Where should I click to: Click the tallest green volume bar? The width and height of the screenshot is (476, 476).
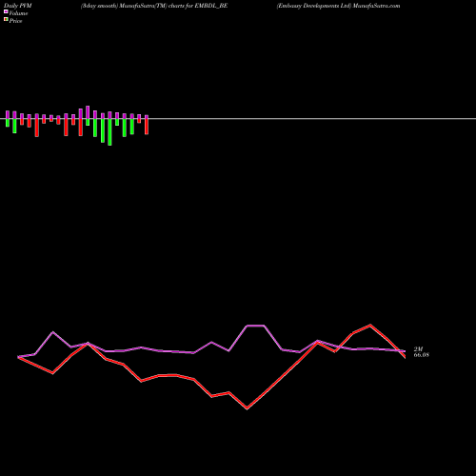[109, 132]
